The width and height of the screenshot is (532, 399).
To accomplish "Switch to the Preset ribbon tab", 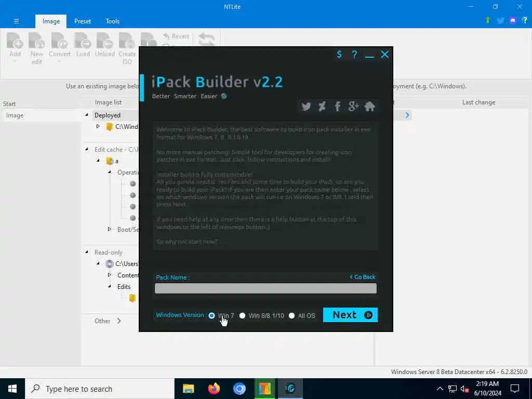I will tap(83, 21).
